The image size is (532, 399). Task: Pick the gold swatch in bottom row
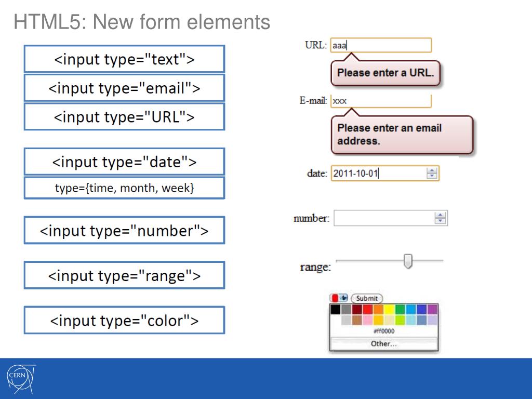378,320
